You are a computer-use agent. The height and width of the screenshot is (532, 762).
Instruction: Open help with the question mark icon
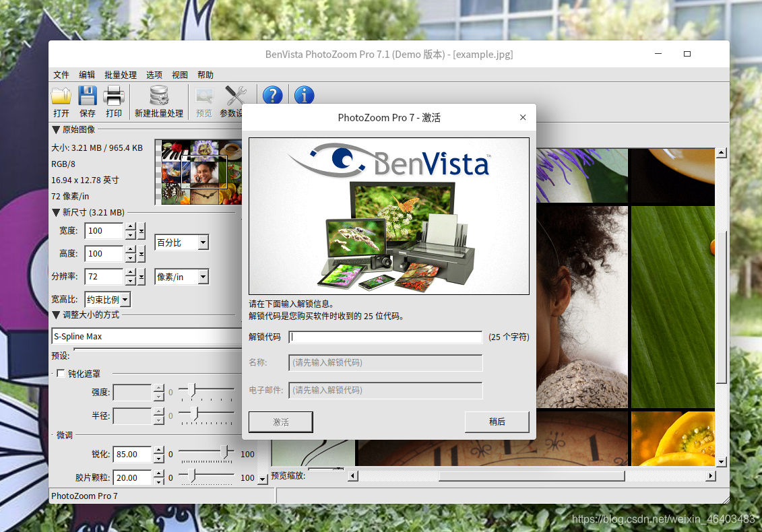click(x=273, y=95)
